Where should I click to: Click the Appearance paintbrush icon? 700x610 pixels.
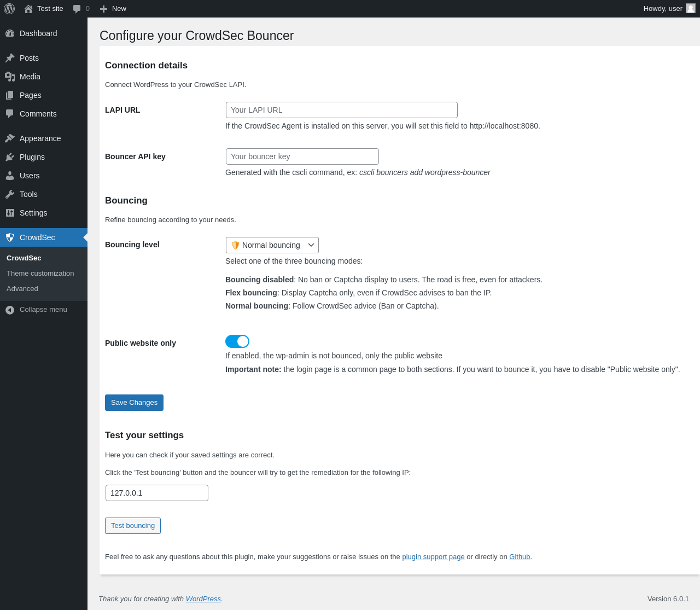point(10,138)
